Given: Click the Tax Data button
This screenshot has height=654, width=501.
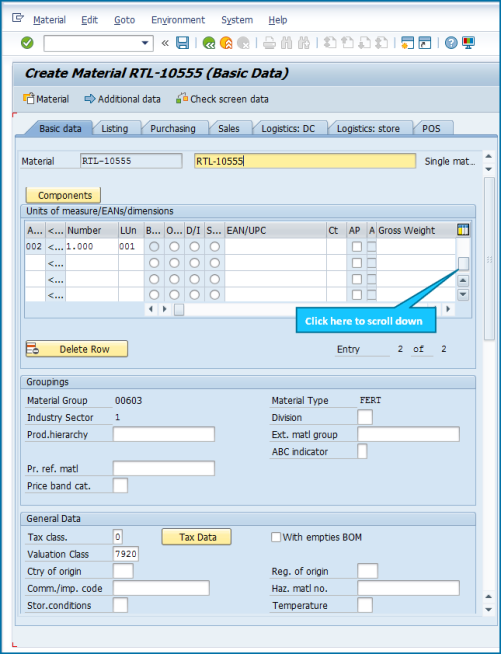Looking at the screenshot, I should tap(196, 537).
